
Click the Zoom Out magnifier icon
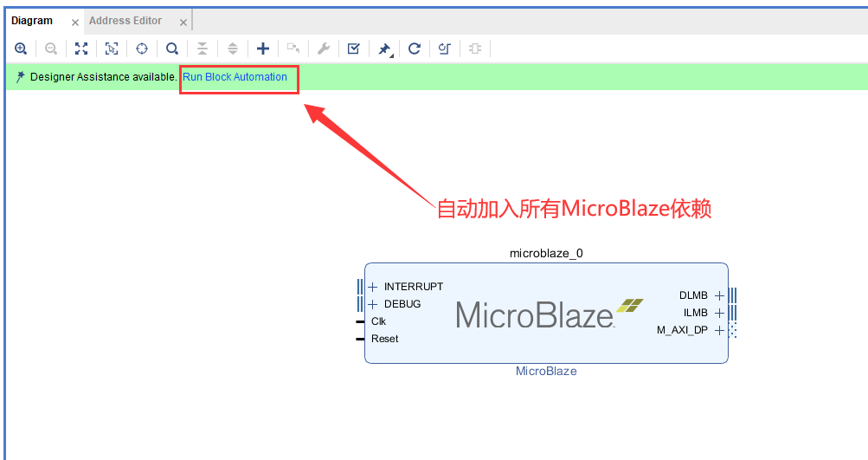(x=51, y=49)
